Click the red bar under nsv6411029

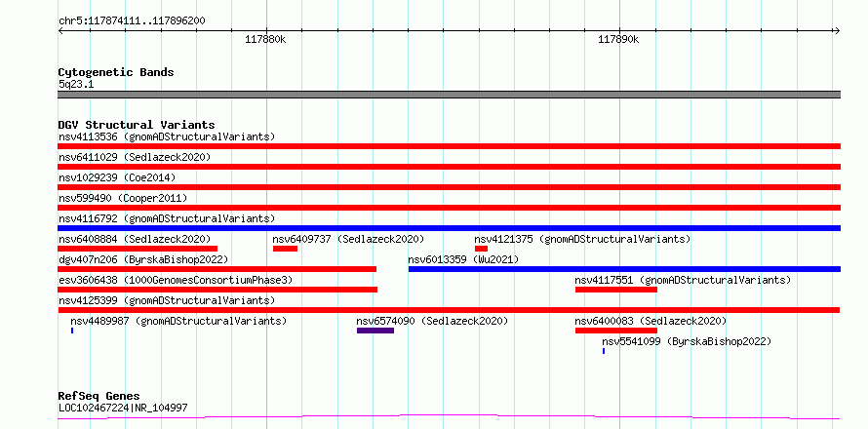[450, 167]
